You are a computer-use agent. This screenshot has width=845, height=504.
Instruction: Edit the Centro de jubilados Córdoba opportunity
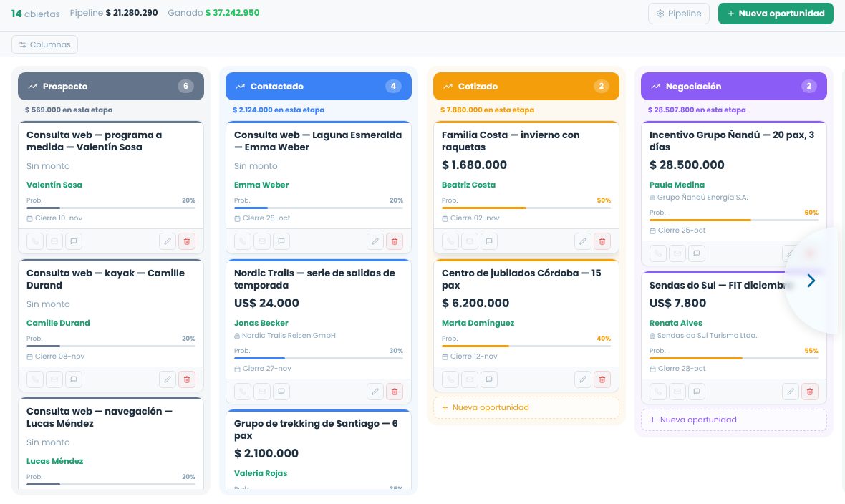coord(583,379)
